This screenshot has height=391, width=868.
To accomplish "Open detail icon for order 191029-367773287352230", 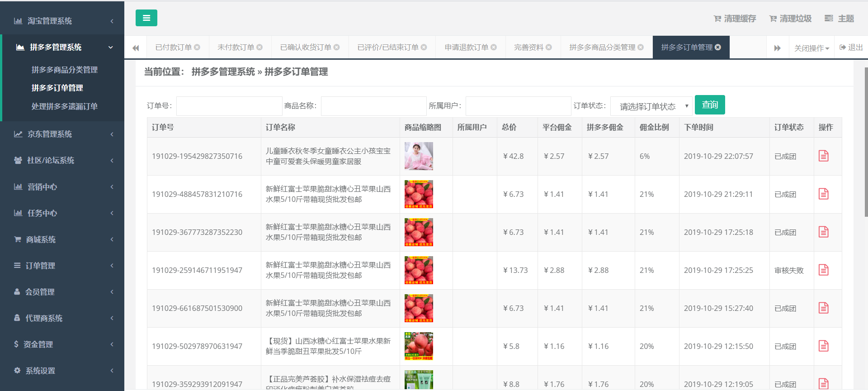I will tap(823, 232).
